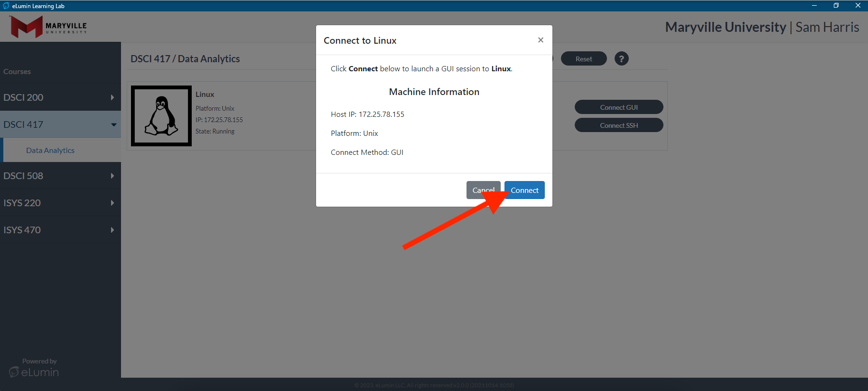This screenshot has height=391, width=868.
Task: Click the Courses label in sidebar
Action: [x=17, y=71]
